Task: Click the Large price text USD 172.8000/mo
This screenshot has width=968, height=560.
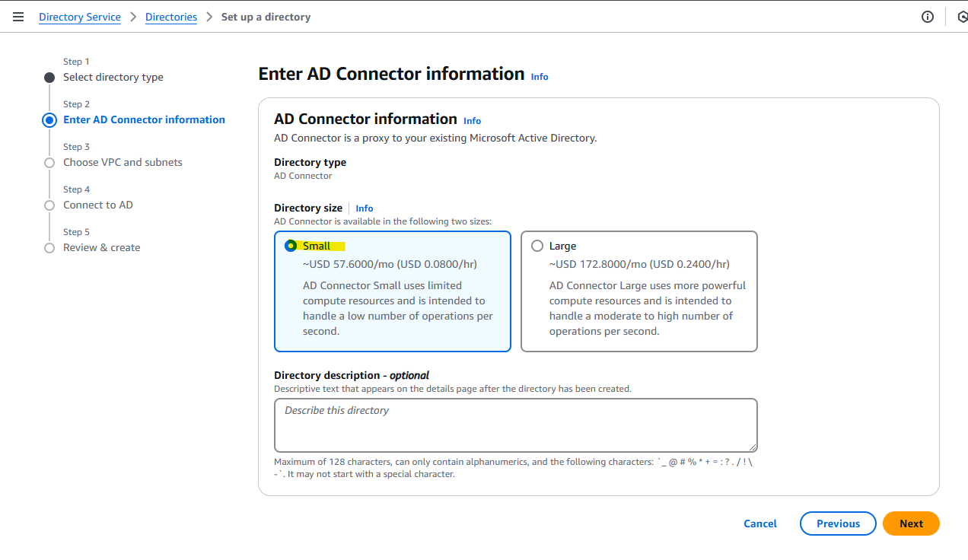Action: 639,264
